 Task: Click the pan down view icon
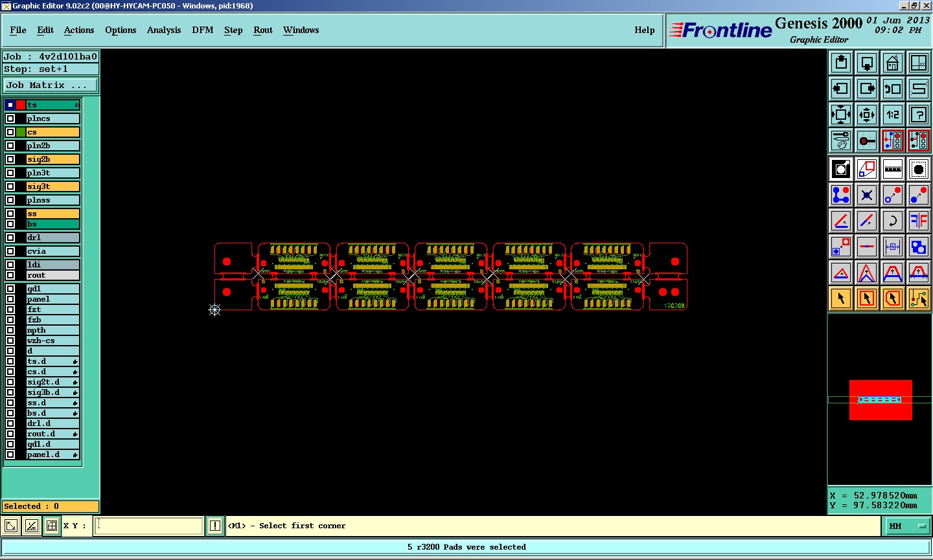pyautogui.click(x=867, y=63)
